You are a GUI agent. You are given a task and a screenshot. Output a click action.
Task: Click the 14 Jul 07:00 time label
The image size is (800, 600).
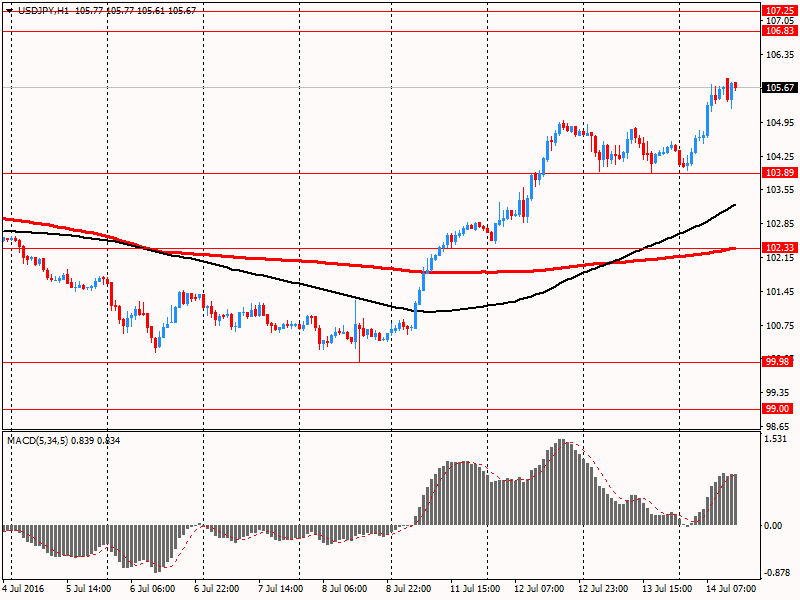pos(731,588)
